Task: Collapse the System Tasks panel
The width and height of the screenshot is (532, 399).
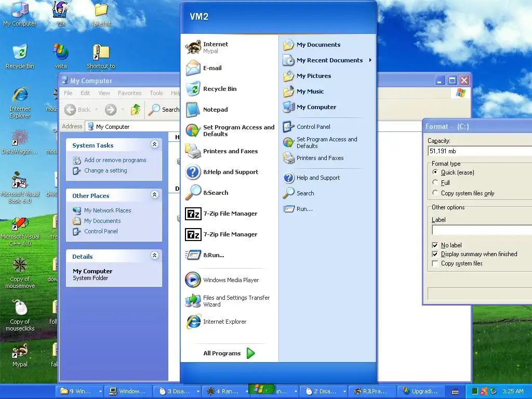Action: (154, 144)
